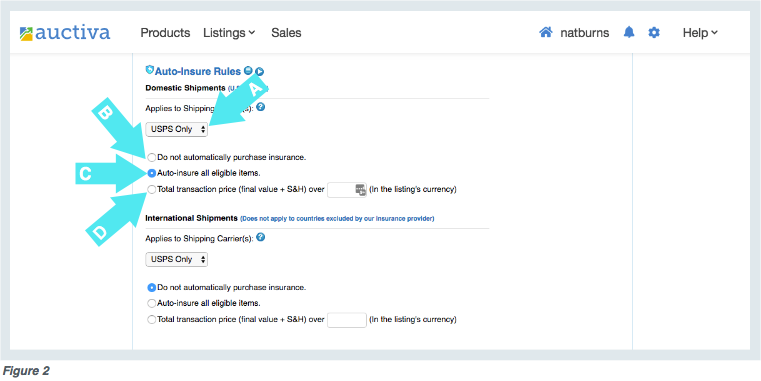Click the Auto-Insure Rules shield icon
Image resolution: width=761 pixels, height=381 pixels.
[149, 70]
